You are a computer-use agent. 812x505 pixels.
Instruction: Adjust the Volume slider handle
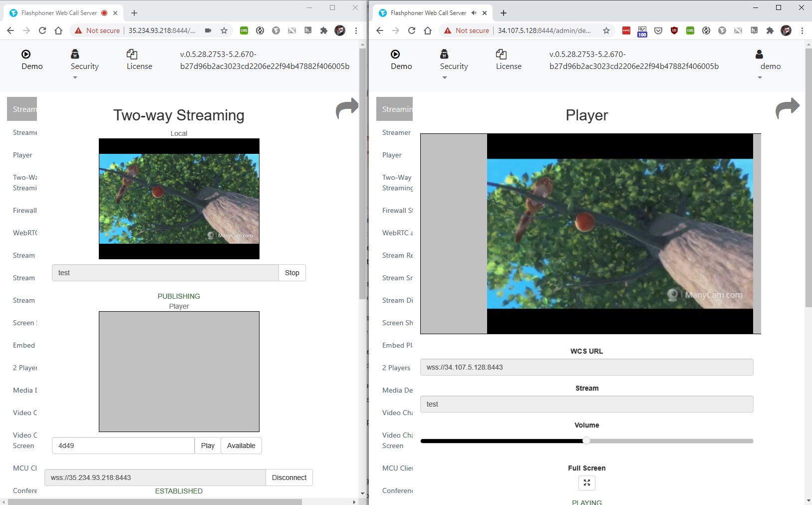point(586,441)
